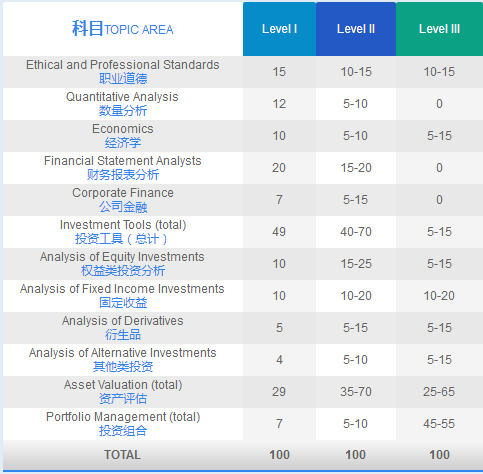Open the 衍生品 link

point(123,335)
